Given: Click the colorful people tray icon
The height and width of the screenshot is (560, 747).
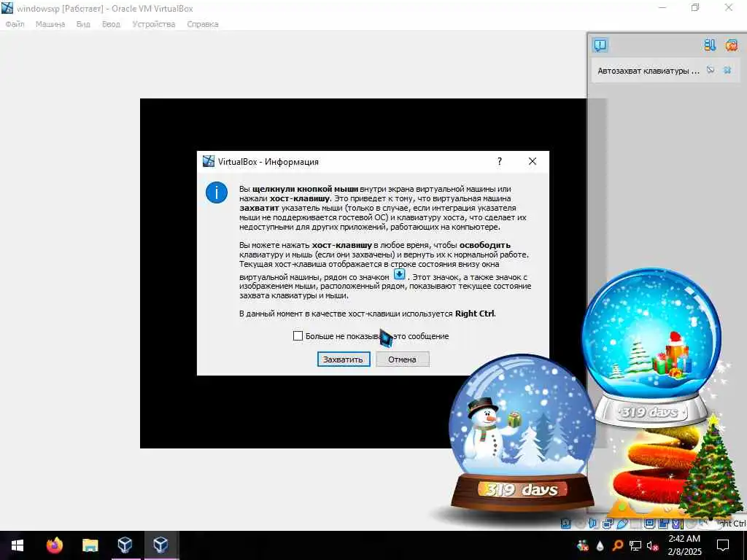Looking at the screenshot, I should 582,545.
